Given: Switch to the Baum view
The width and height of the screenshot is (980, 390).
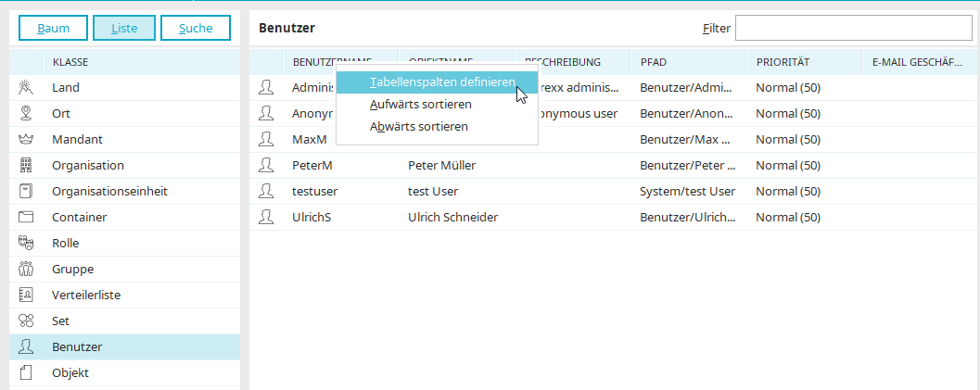Looking at the screenshot, I should coord(54,29).
